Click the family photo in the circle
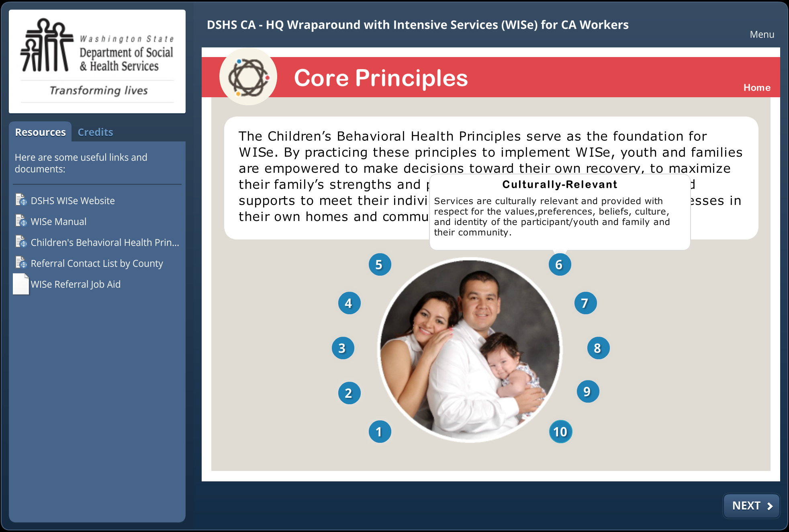Image resolution: width=789 pixels, height=532 pixels. (x=470, y=350)
